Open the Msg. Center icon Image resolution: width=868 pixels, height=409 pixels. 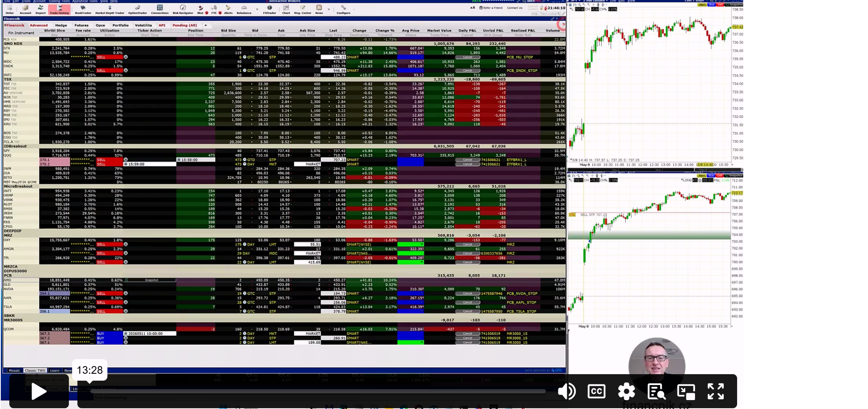(x=302, y=9)
